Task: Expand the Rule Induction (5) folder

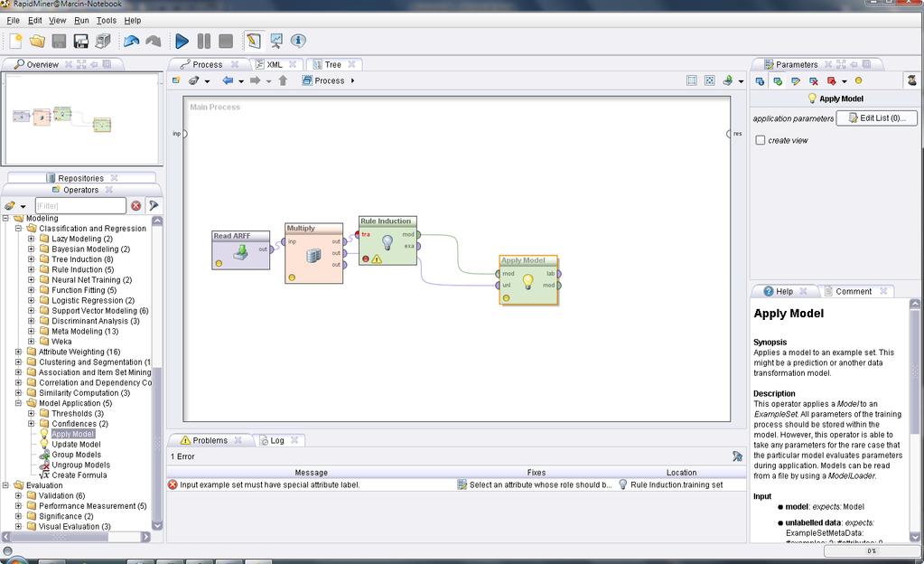Action: (x=32, y=269)
